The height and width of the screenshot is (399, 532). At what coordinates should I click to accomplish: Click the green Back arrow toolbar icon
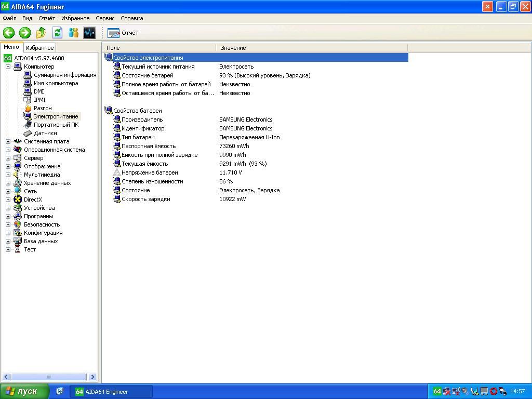(x=9, y=33)
